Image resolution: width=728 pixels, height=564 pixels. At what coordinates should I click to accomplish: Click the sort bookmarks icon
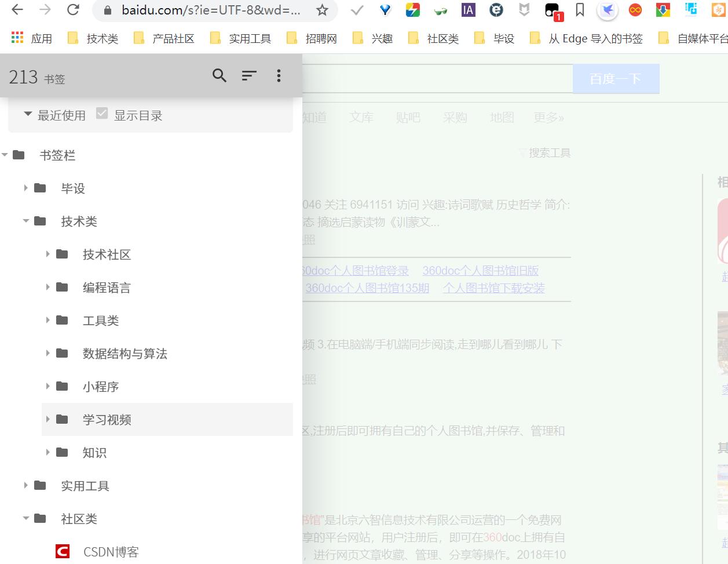click(249, 75)
